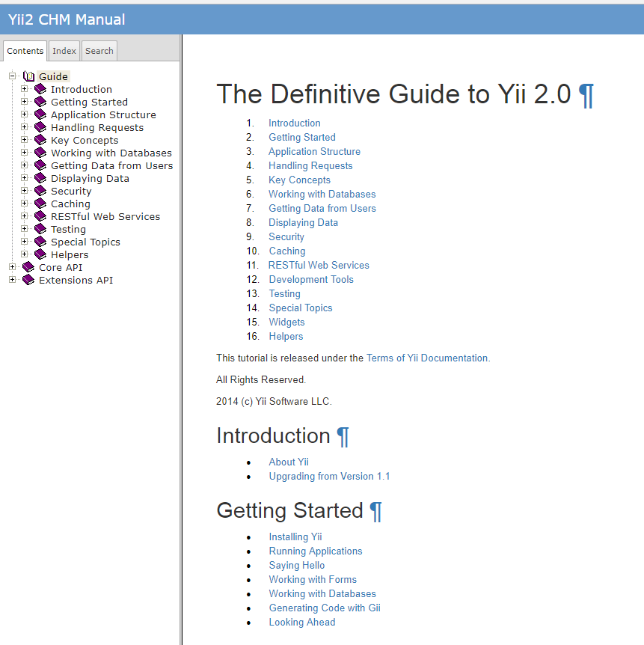The height and width of the screenshot is (645, 644).
Task: Click the book icon beside Handling Requests
Action: [x=40, y=127]
